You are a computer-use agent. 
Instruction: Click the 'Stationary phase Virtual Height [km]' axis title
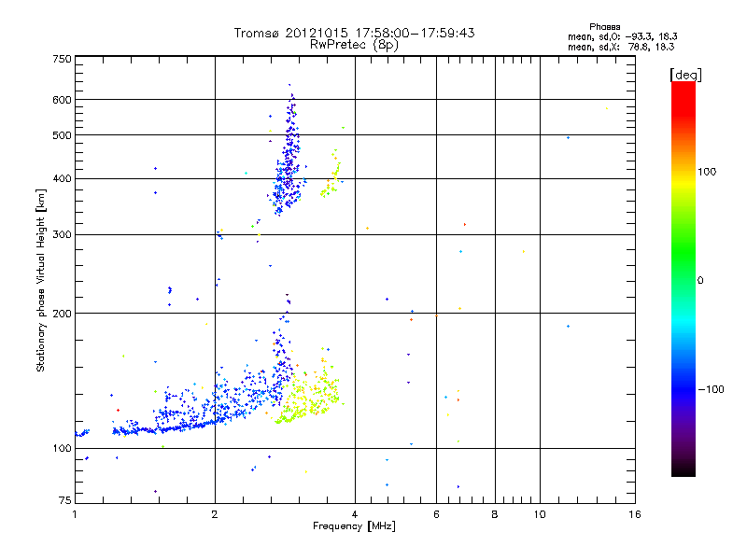click(x=41, y=281)
